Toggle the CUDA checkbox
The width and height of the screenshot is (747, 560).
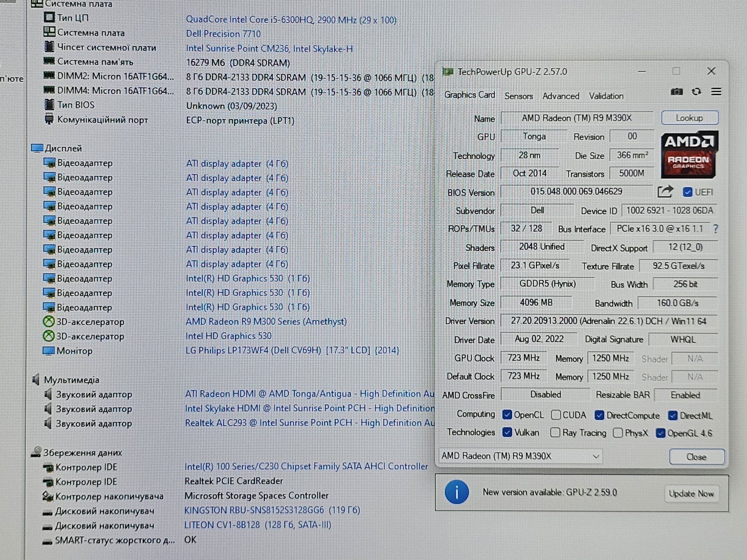coord(556,415)
